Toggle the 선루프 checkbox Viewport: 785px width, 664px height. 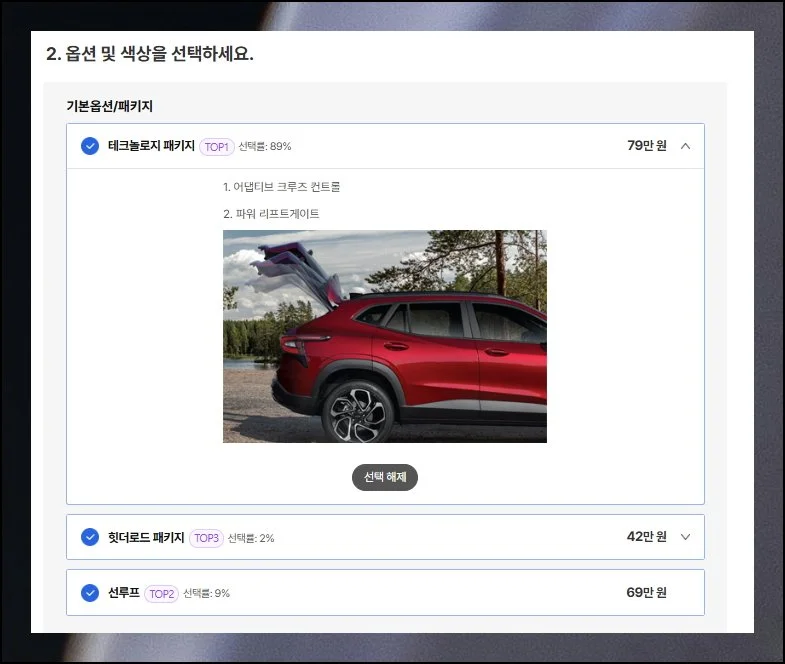(x=90, y=592)
